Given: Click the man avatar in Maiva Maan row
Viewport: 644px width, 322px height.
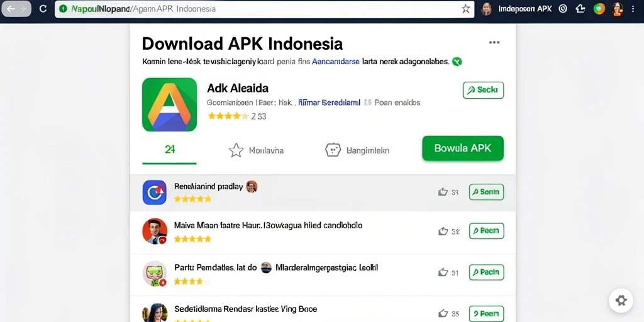Looking at the screenshot, I should (155, 231).
